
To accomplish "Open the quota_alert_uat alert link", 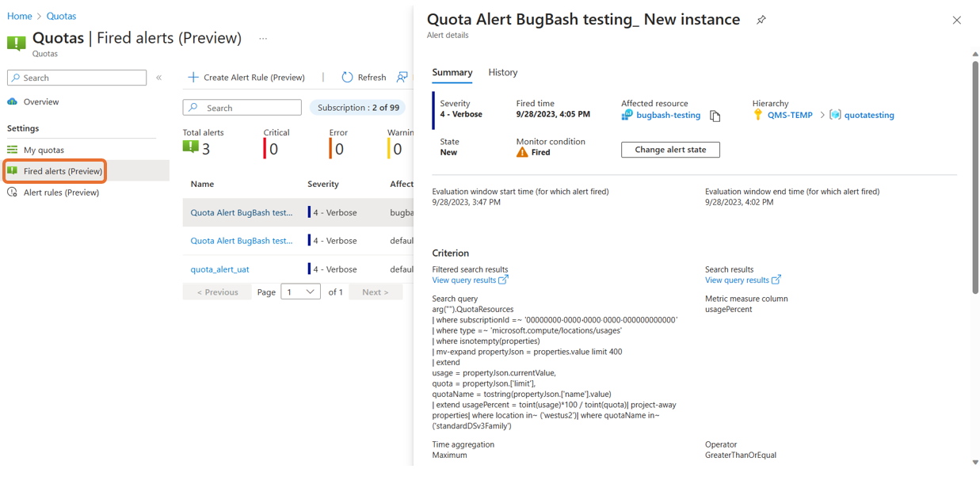I will (x=220, y=269).
